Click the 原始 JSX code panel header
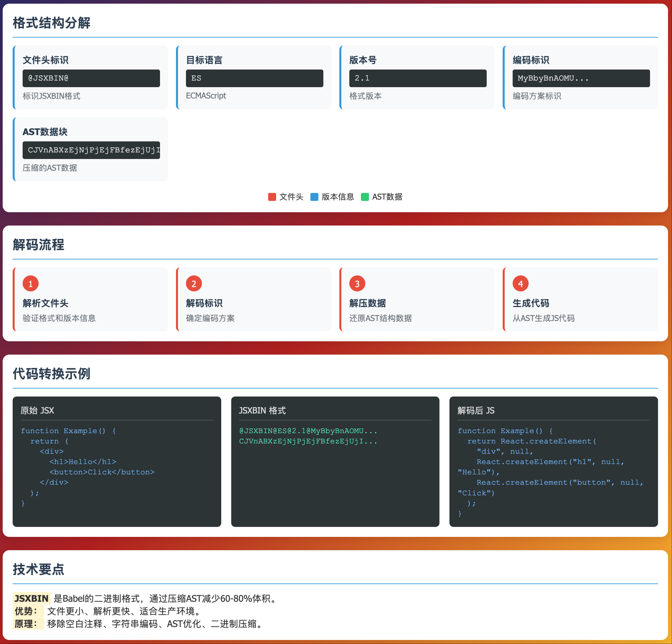This screenshot has width=672, height=644. tap(37, 410)
